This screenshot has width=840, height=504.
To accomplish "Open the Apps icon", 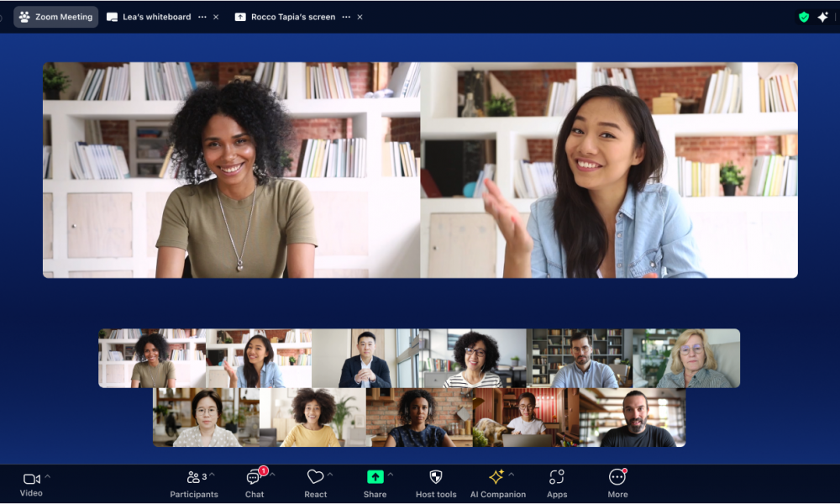I will [557, 477].
